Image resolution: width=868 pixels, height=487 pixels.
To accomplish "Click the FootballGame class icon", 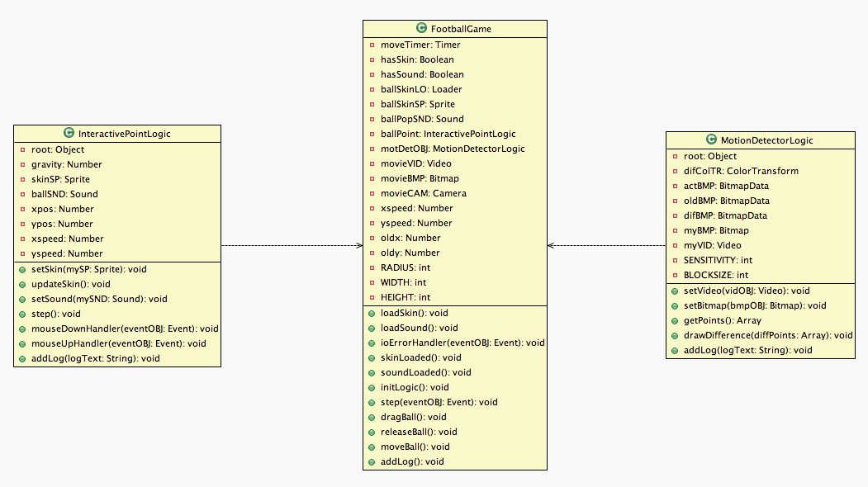I will tap(422, 28).
